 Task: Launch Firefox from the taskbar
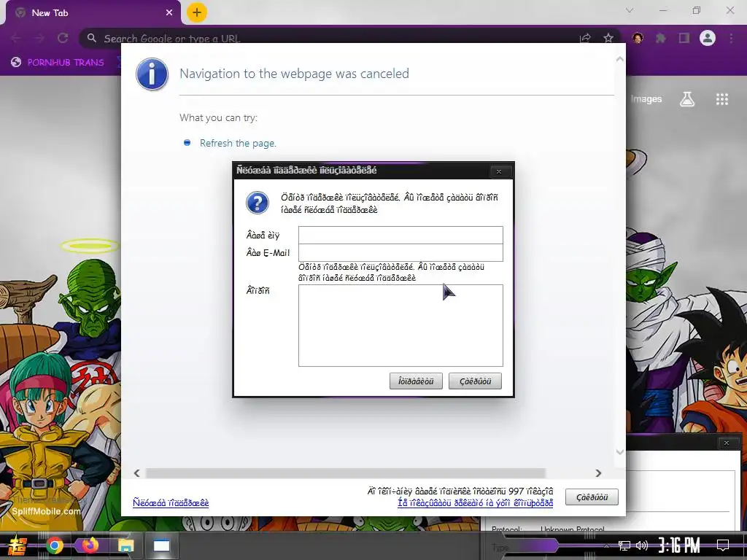(x=90, y=545)
